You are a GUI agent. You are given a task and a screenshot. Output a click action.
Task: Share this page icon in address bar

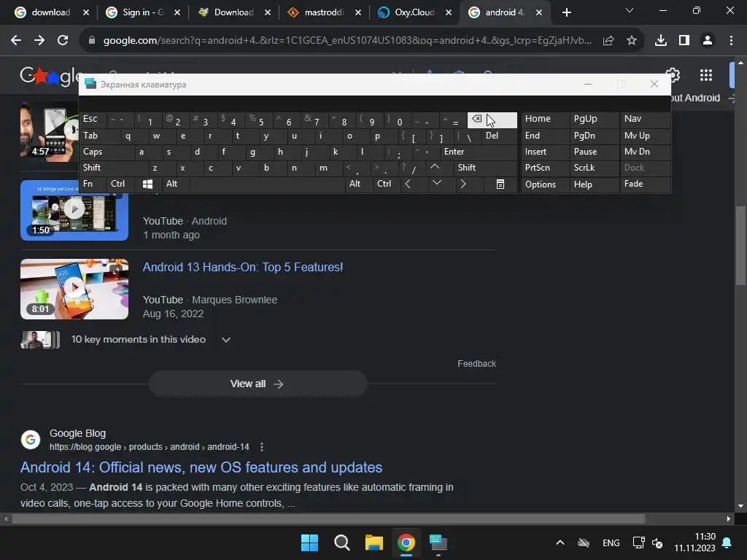(608, 41)
